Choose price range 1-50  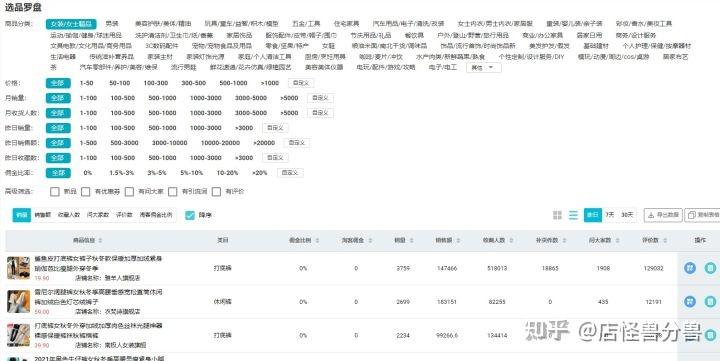tap(86, 83)
